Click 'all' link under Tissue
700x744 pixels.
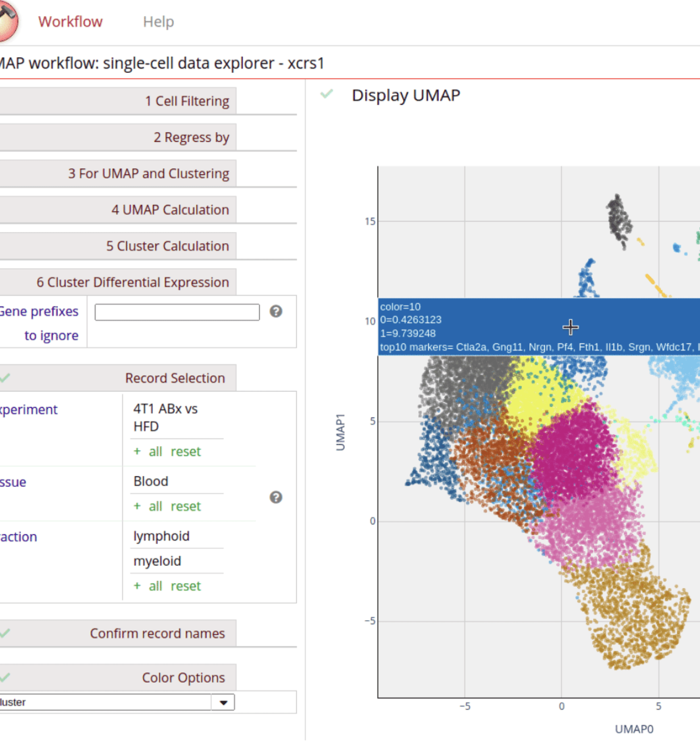tap(155, 506)
